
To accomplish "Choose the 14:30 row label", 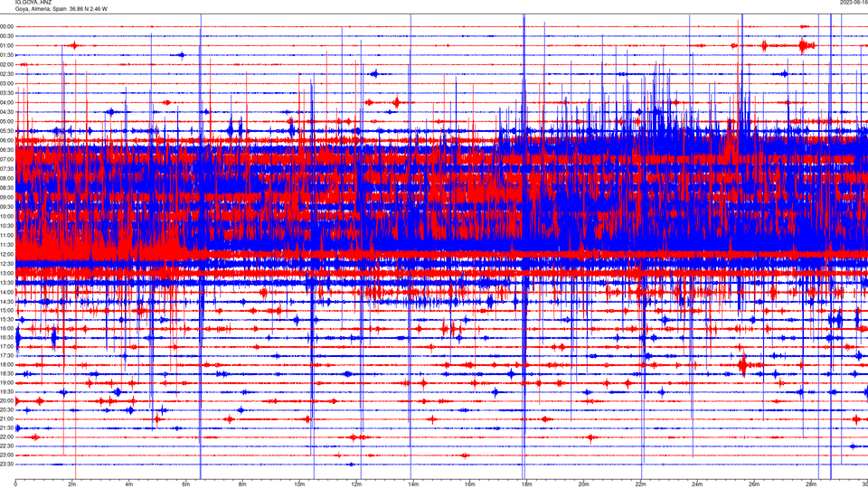I will 6,302.
